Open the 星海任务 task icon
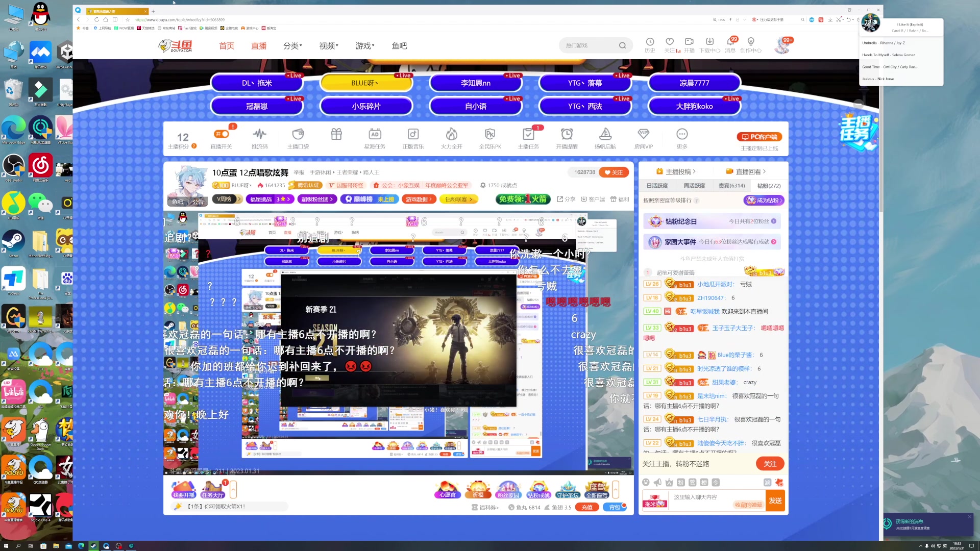The width and height of the screenshot is (980, 551). click(x=375, y=135)
